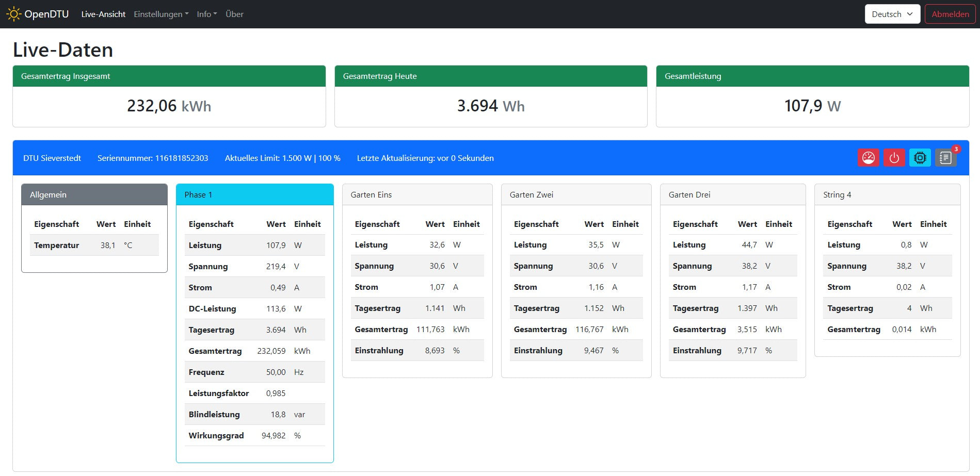Image resolution: width=980 pixels, height=476 pixels.
Task: Select the String 4 card header
Action: click(x=888, y=194)
